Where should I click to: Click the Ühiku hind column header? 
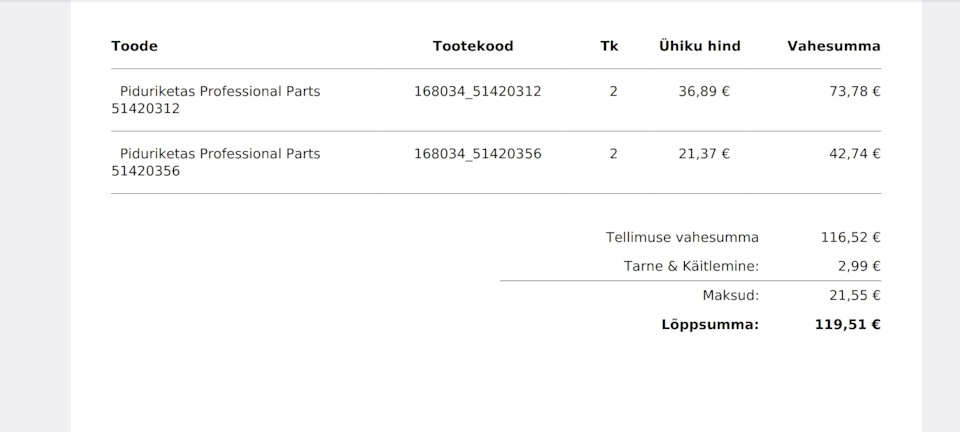point(699,46)
